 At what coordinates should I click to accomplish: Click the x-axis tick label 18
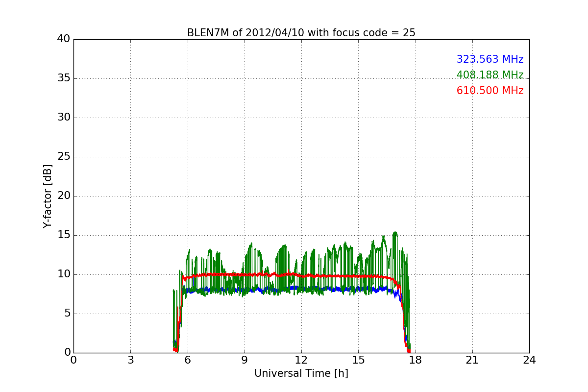tap(416, 360)
